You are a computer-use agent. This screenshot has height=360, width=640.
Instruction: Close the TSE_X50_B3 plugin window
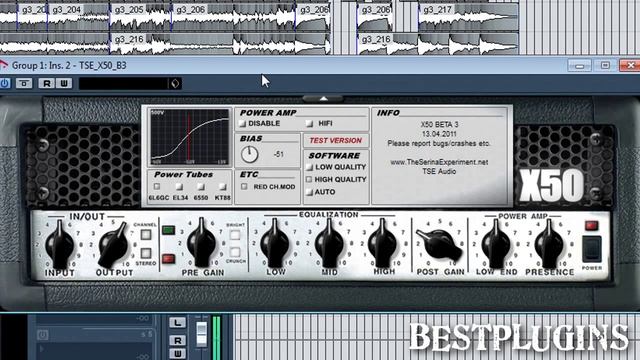pos(630,66)
